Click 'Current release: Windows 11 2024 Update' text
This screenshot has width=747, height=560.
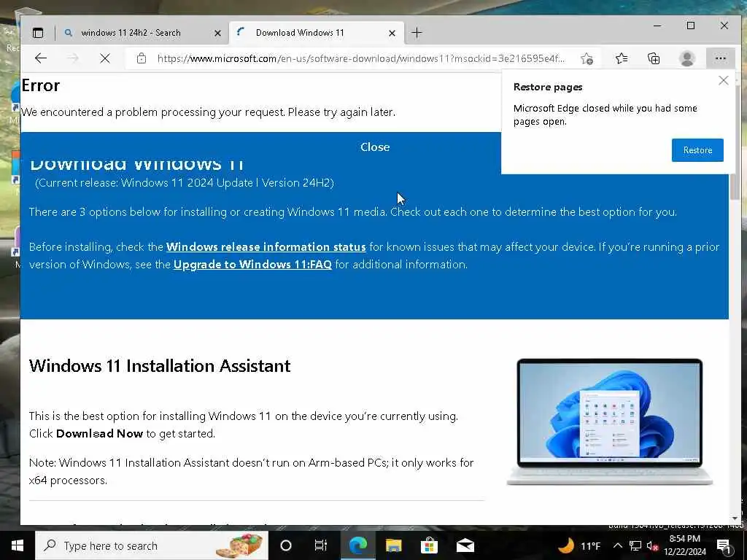[185, 183]
